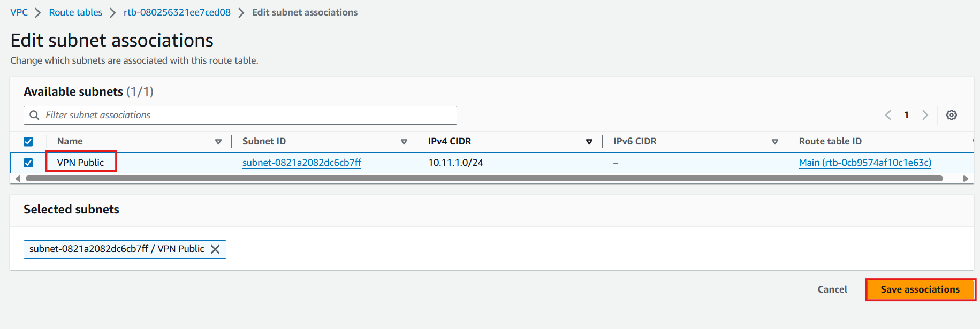Click Save associations button
The width and height of the screenshot is (980, 329).
tap(920, 289)
